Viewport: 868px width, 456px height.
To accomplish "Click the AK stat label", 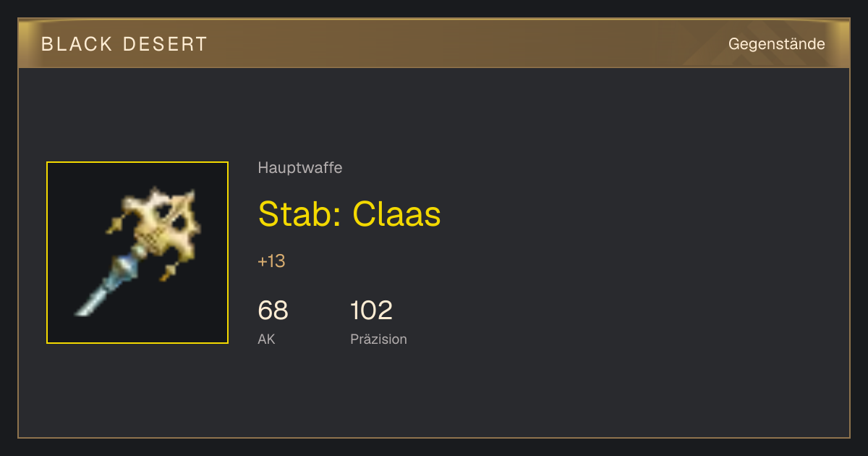I will coord(266,339).
